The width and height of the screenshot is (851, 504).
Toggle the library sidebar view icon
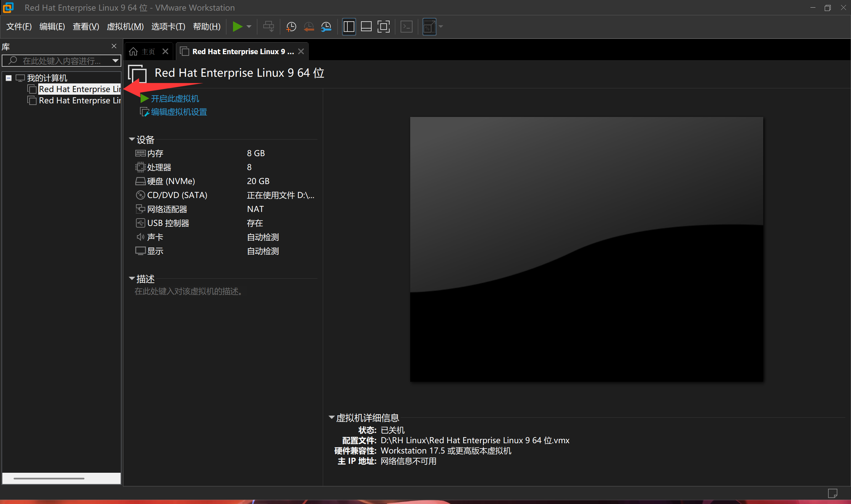point(349,27)
